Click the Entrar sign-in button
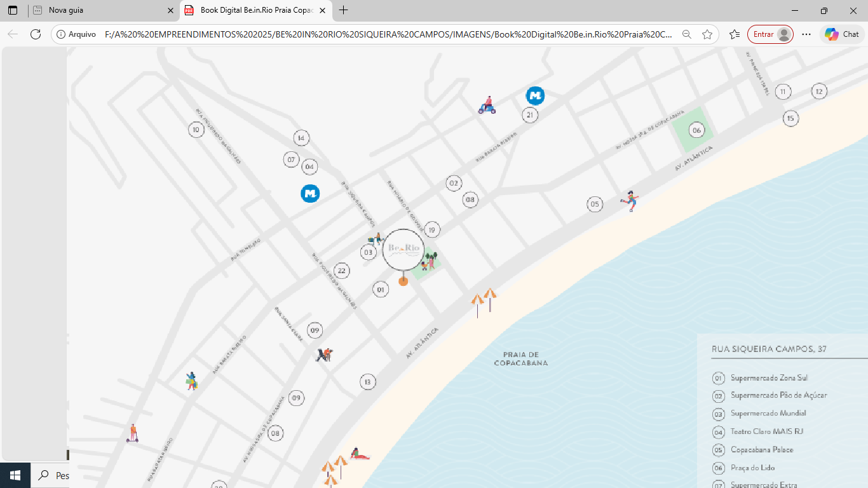The height and width of the screenshot is (488, 868). click(770, 34)
